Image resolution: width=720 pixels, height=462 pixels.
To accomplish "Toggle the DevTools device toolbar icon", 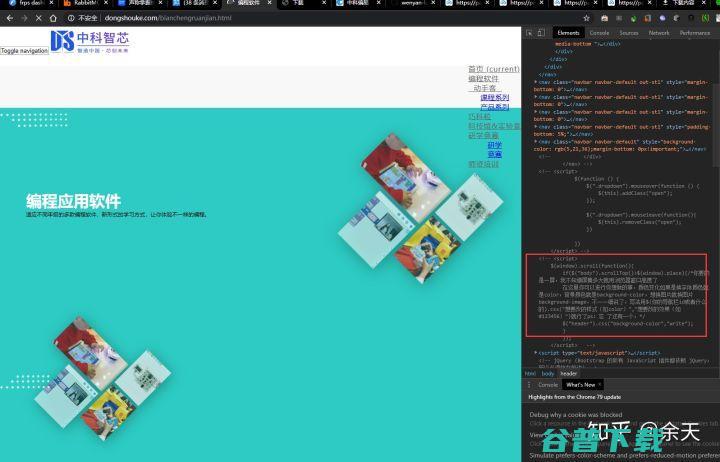I will (x=541, y=33).
